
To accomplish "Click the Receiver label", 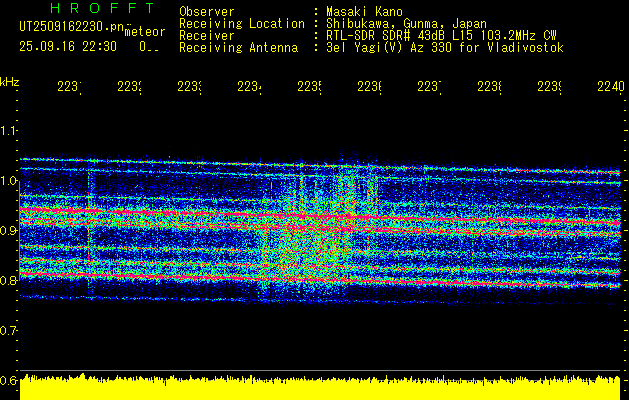I will point(207,36).
